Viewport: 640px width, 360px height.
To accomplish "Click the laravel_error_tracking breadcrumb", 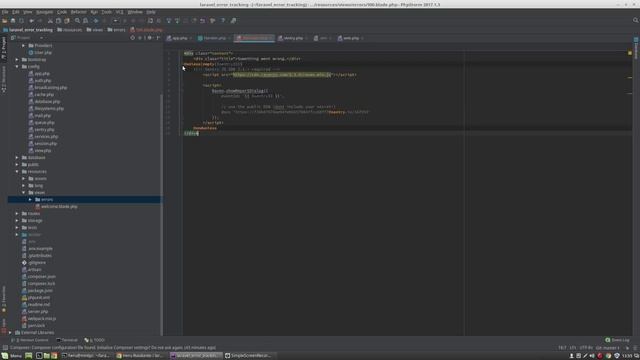I will click(28, 30).
